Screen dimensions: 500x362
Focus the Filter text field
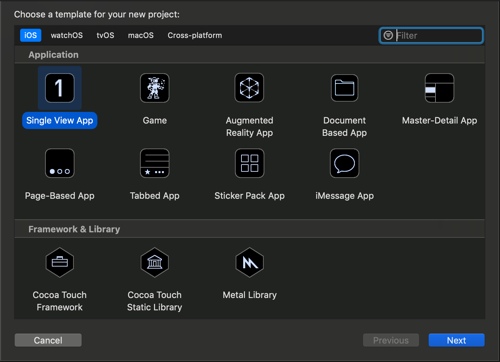(x=431, y=35)
